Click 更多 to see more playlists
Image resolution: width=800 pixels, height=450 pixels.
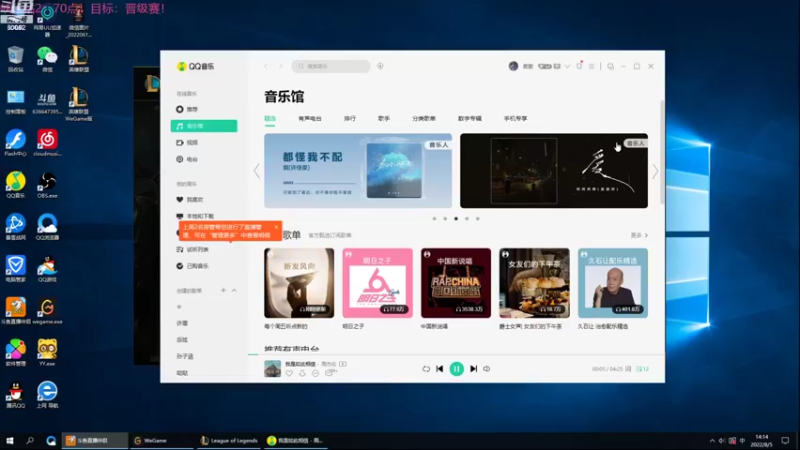point(639,235)
